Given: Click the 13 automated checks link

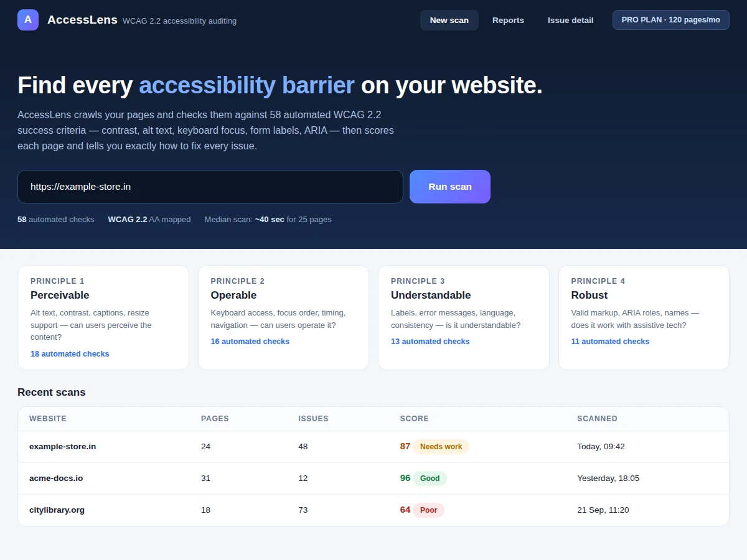Looking at the screenshot, I should [430, 341].
